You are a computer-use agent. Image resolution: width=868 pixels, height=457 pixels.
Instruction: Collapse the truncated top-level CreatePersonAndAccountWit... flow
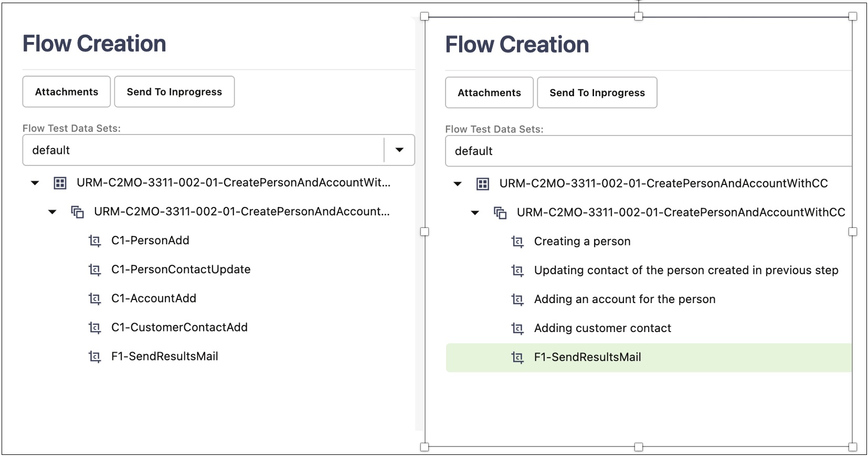(x=35, y=183)
